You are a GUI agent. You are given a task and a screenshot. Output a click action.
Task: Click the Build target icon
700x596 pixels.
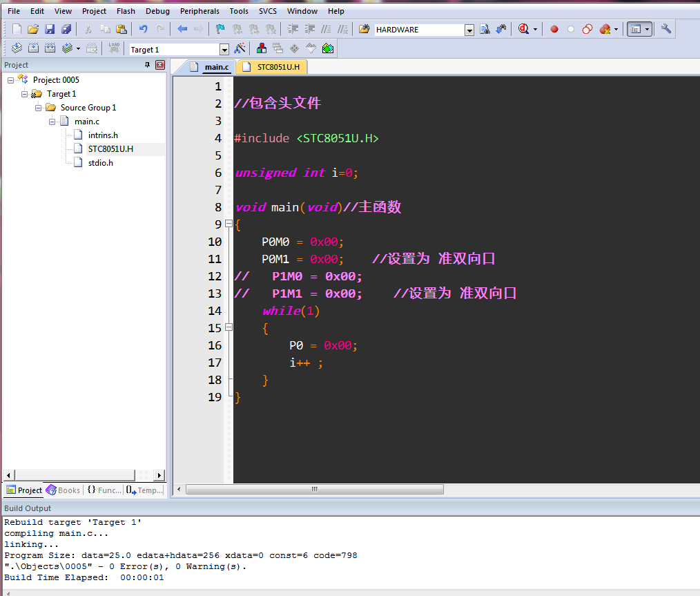31,48
